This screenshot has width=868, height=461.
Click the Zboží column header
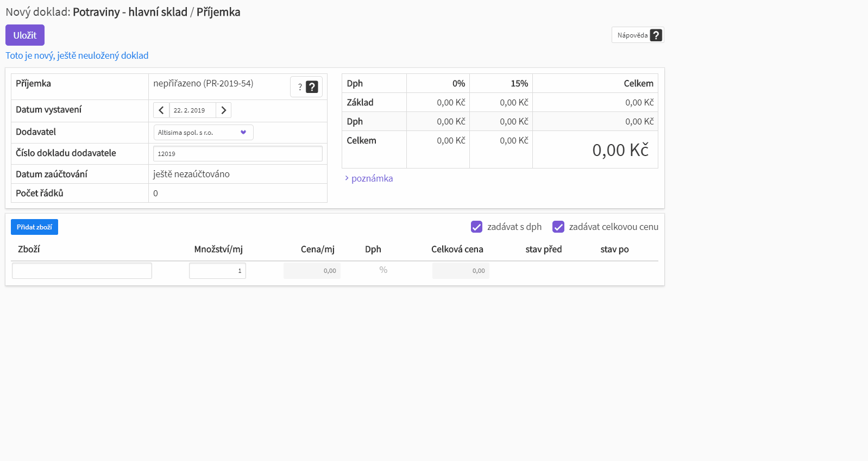tap(29, 250)
